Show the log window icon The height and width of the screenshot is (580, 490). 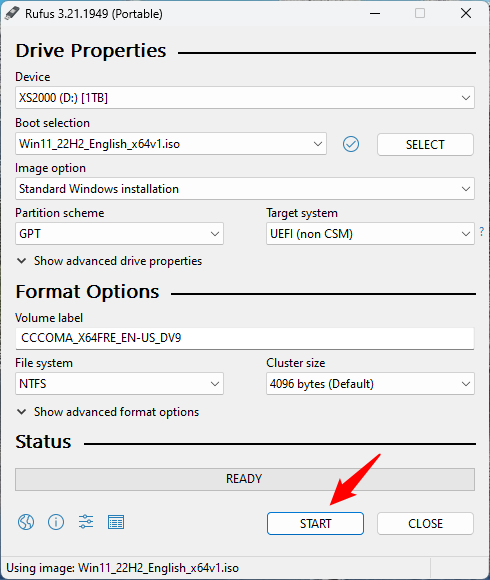tap(116, 522)
